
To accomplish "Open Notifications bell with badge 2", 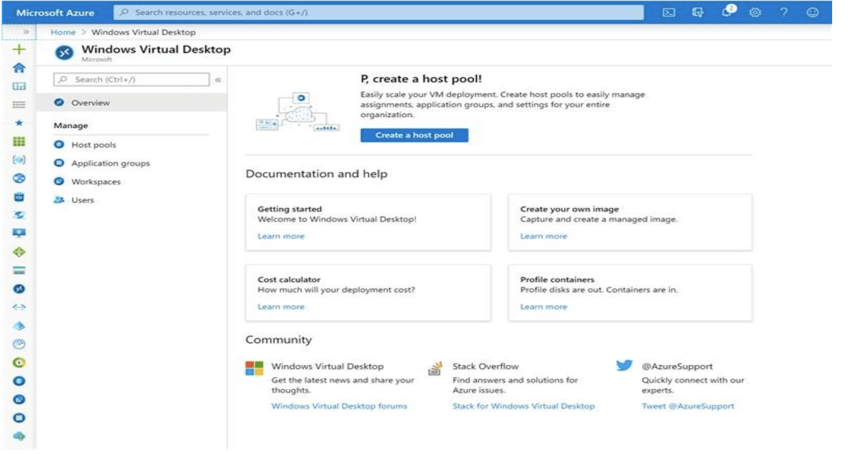I will 728,12.
